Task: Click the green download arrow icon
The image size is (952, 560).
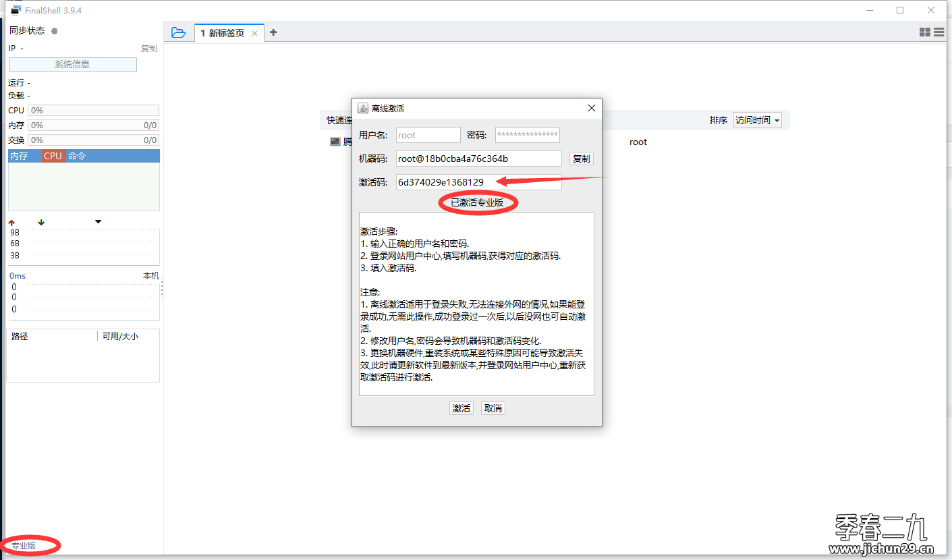Action: click(41, 222)
